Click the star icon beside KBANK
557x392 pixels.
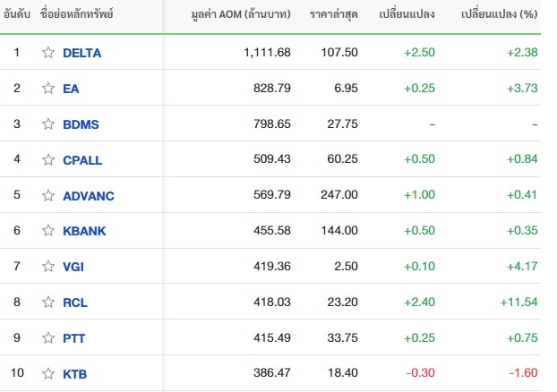(48, 231)
